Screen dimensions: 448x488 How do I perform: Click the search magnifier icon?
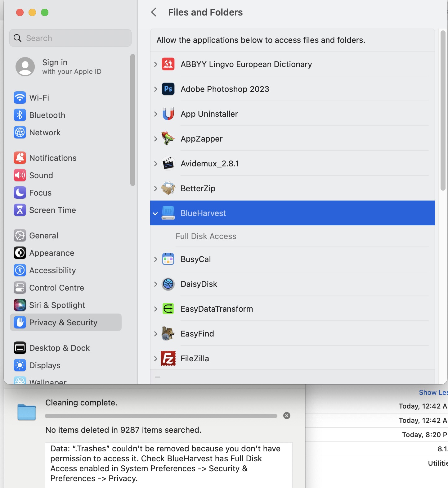click(18, 38)
